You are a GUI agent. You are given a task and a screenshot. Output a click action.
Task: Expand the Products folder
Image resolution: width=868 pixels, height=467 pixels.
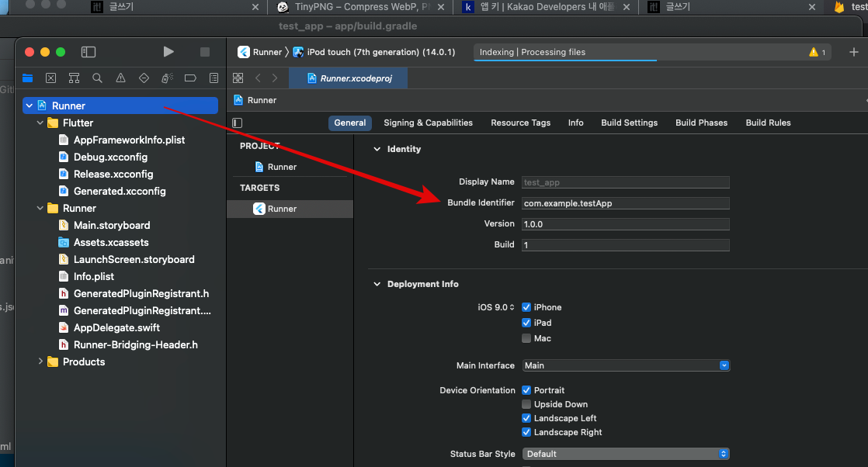coord(40,361)
